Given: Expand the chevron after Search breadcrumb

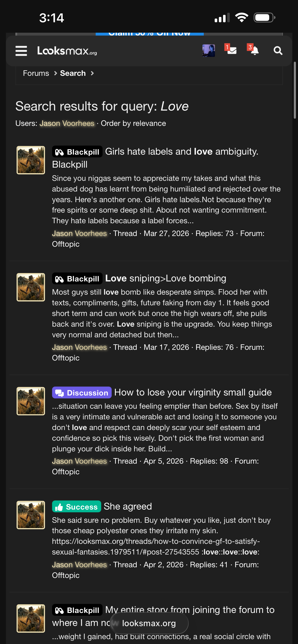Looking at the screenshot, I should 92,73.
